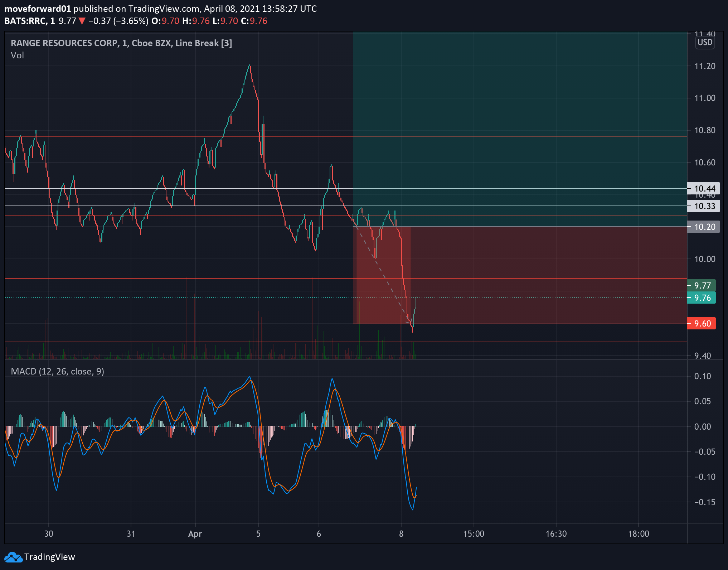Screen dimensions: 728x570
Task: Click the 10.80 price axis tick
Action: [x=705, y=130]
